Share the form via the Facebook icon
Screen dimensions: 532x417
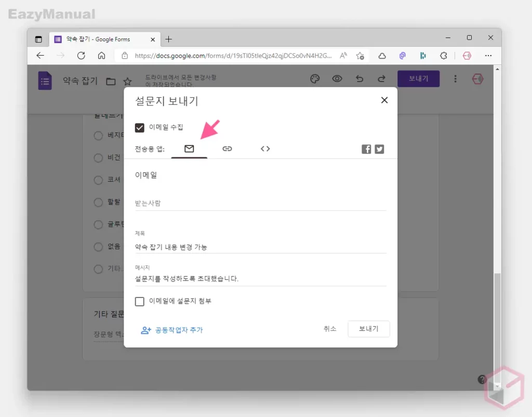coord(366,149)
